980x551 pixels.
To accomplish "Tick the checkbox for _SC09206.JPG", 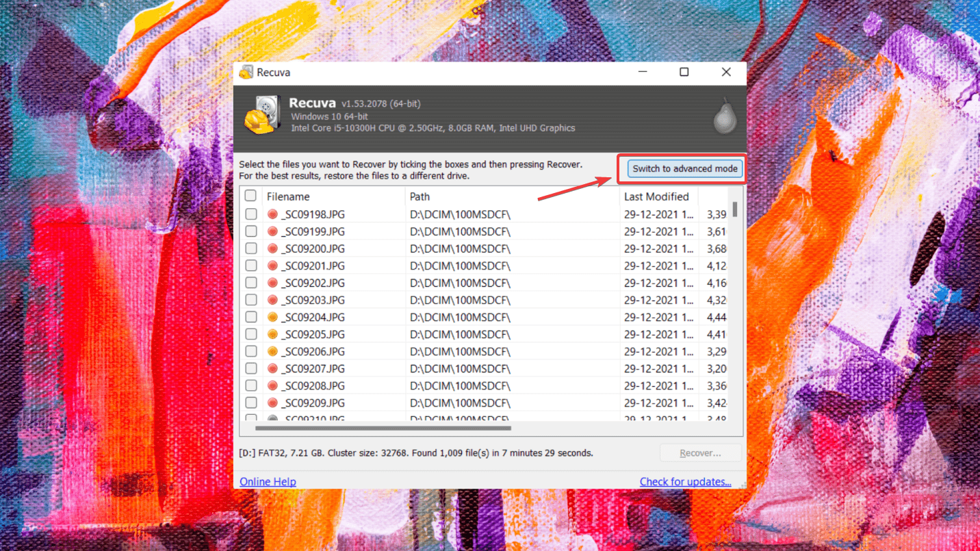I will click(x=251, y=351).
